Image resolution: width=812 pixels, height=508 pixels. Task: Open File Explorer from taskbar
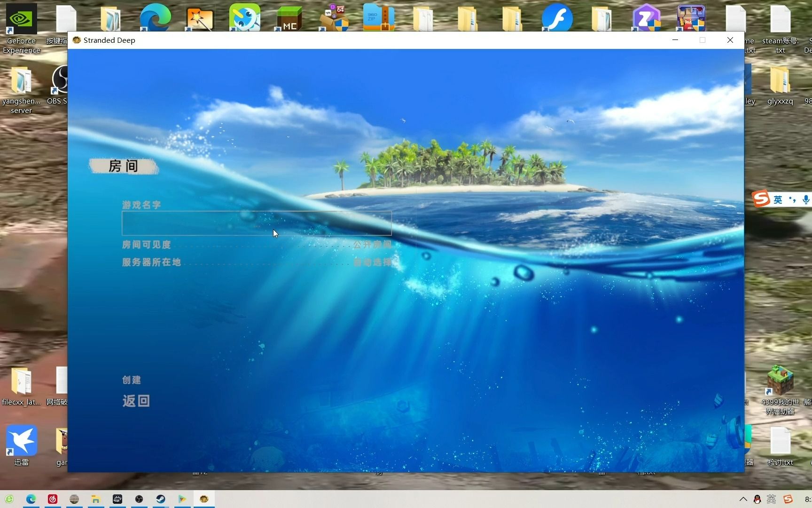coord(96,499)
